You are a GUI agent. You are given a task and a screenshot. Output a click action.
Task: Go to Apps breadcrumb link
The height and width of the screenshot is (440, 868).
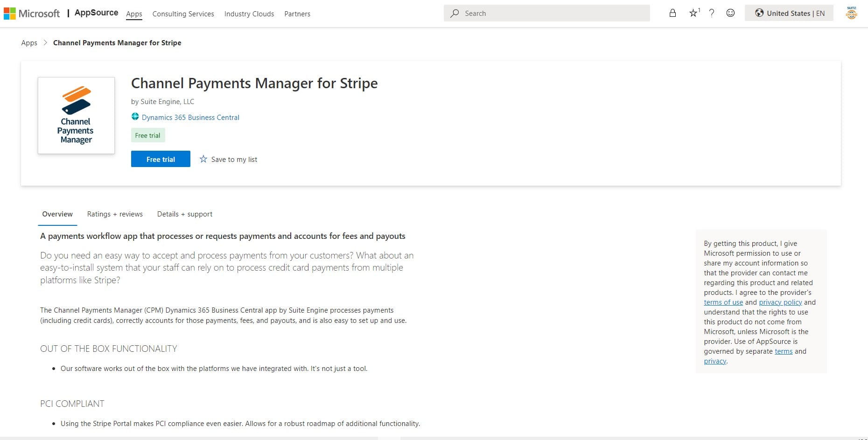[29, 43]
